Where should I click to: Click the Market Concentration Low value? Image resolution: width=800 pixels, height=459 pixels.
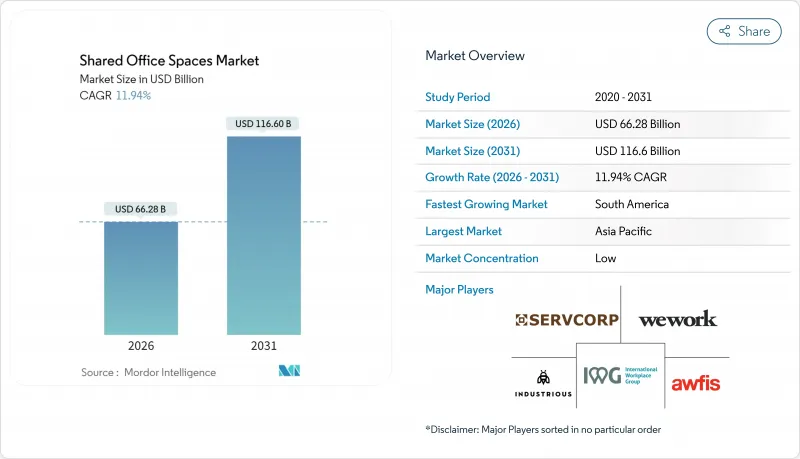[x=604, y=258]
